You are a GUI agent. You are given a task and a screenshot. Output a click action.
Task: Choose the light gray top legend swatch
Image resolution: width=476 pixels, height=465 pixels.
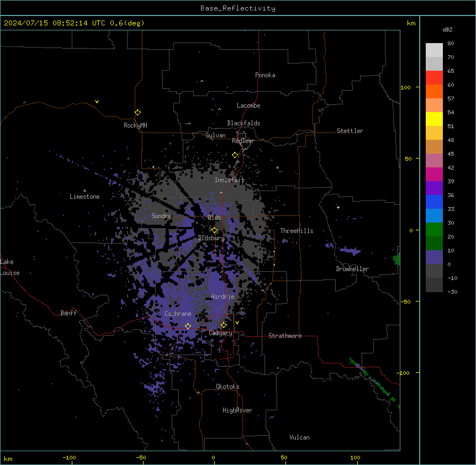point(434,50)
